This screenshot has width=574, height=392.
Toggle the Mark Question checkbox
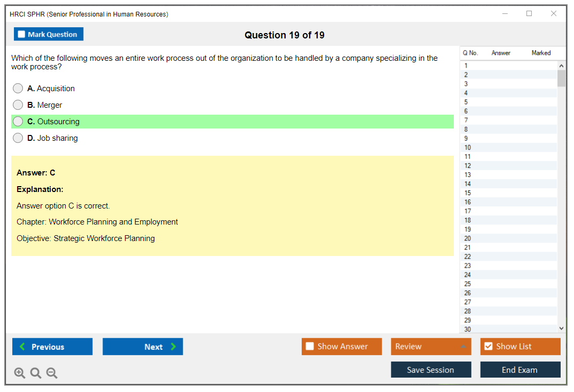pos(22,34)
